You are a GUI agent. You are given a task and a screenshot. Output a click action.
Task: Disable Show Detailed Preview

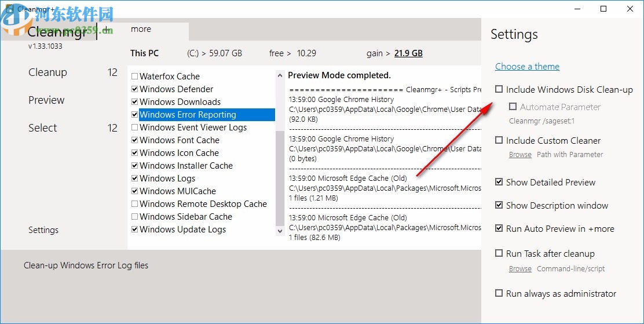(x=499, y=182)
